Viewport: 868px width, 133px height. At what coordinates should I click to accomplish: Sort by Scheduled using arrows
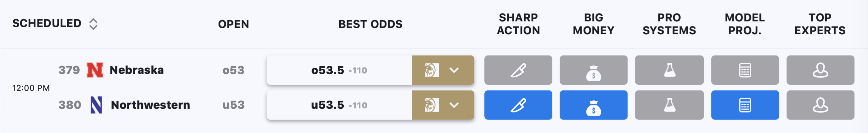93,24
